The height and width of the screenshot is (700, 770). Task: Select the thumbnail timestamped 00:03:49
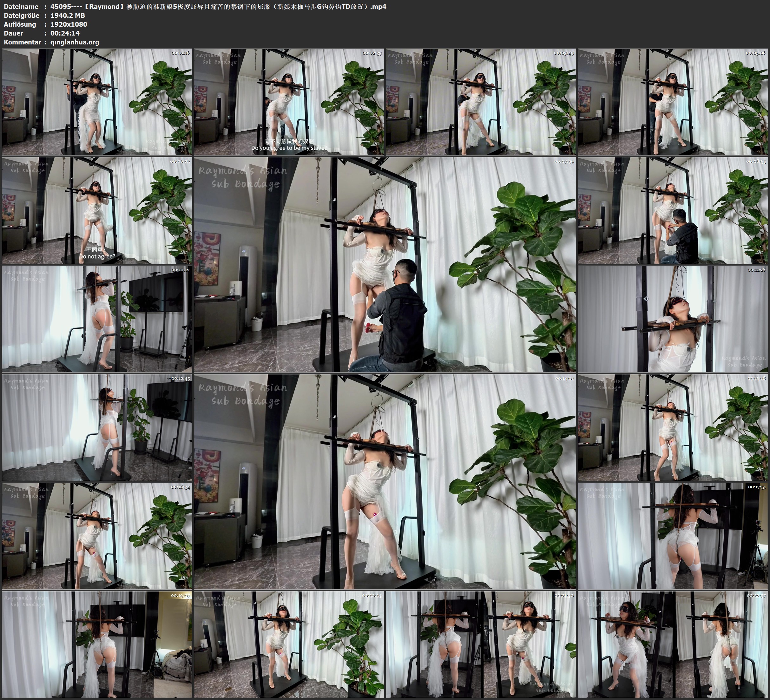(481, 102)
